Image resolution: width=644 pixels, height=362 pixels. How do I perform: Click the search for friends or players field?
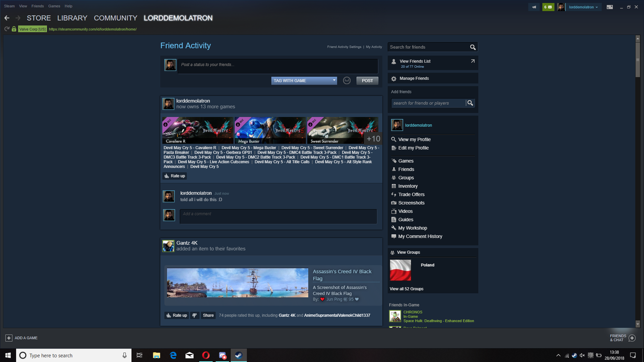click(429, 103)
